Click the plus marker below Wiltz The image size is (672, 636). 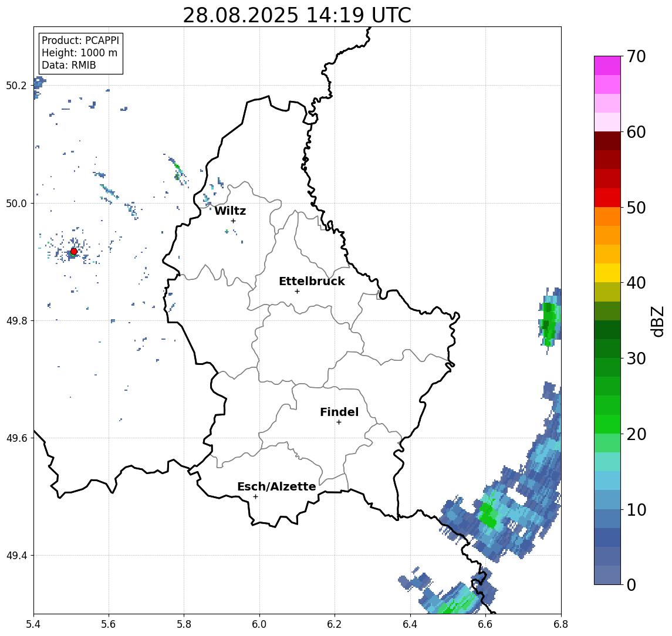[x=233, y=221]
